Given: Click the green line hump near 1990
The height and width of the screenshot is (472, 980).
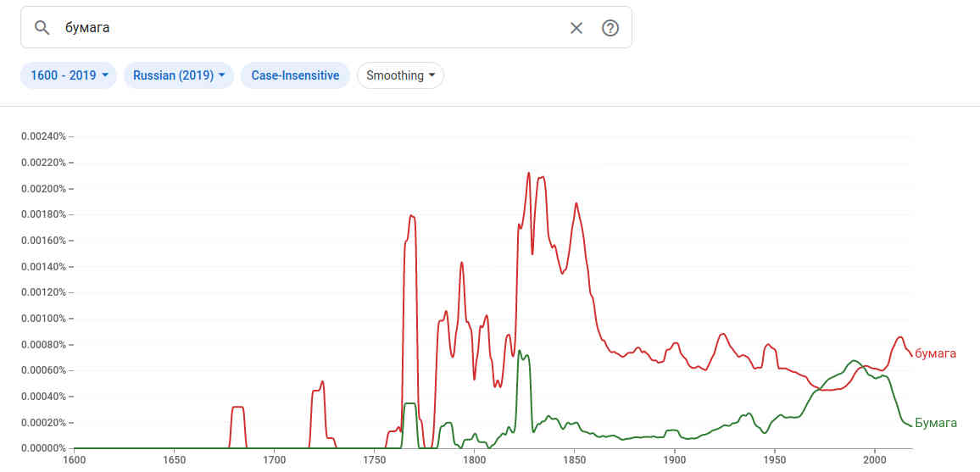Looking at the screenshot, I should click(x=854, y=360).
